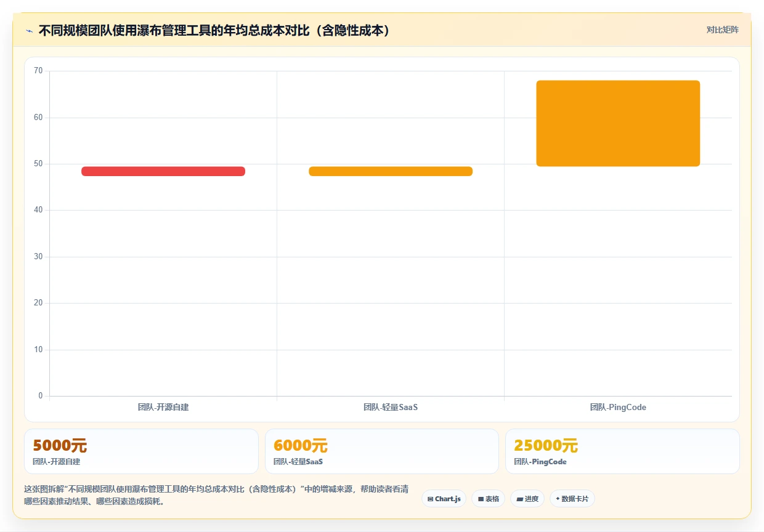Image resolution: width=764 pixels, height=532 pixels.
Task: Select the Chart.js tag chip
Action: [444, 499]
